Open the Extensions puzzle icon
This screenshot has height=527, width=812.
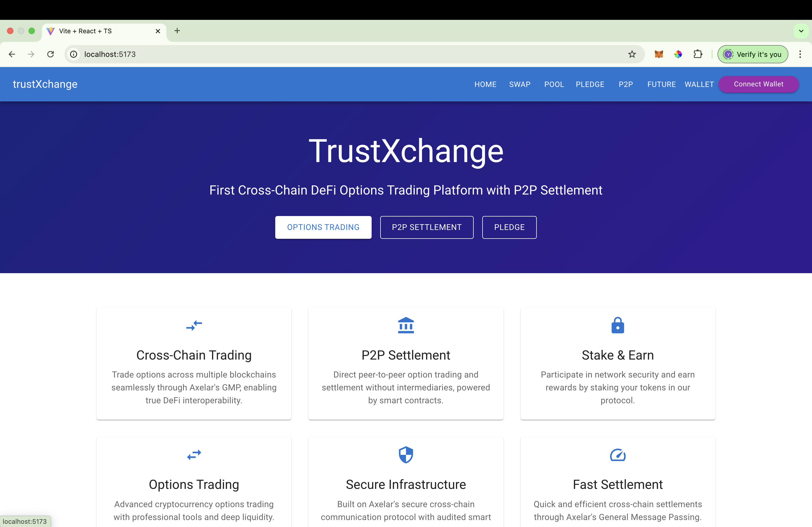click(x=698, y=54)
